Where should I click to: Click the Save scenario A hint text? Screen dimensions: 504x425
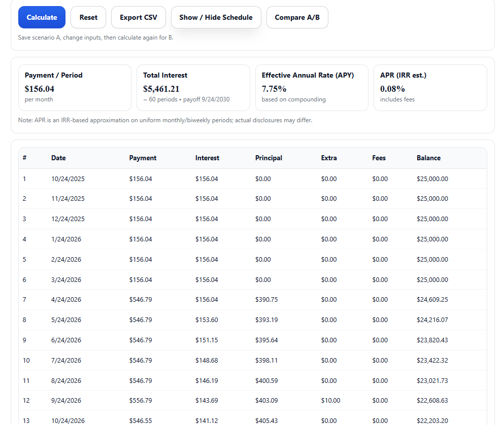[x=96, y=37]
